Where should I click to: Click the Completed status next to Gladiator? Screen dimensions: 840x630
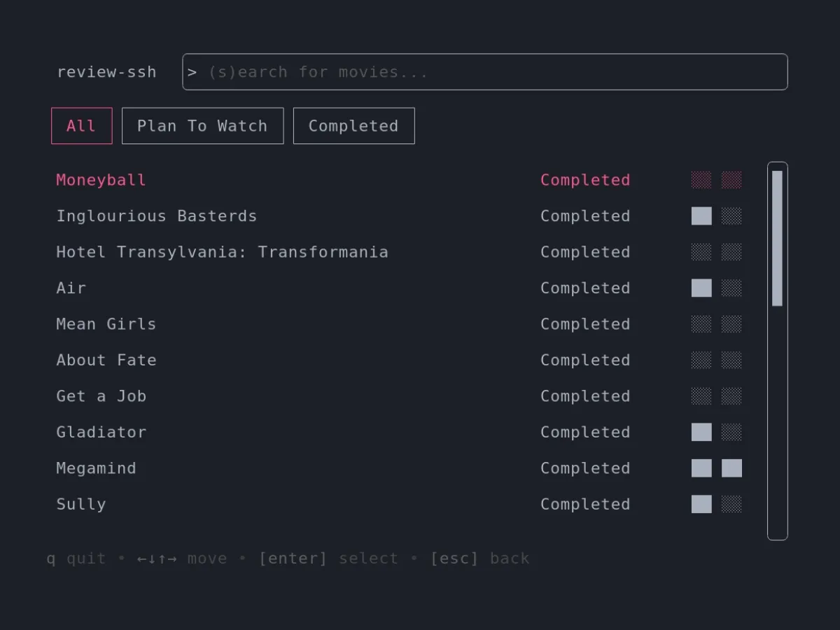click(584, 433)
